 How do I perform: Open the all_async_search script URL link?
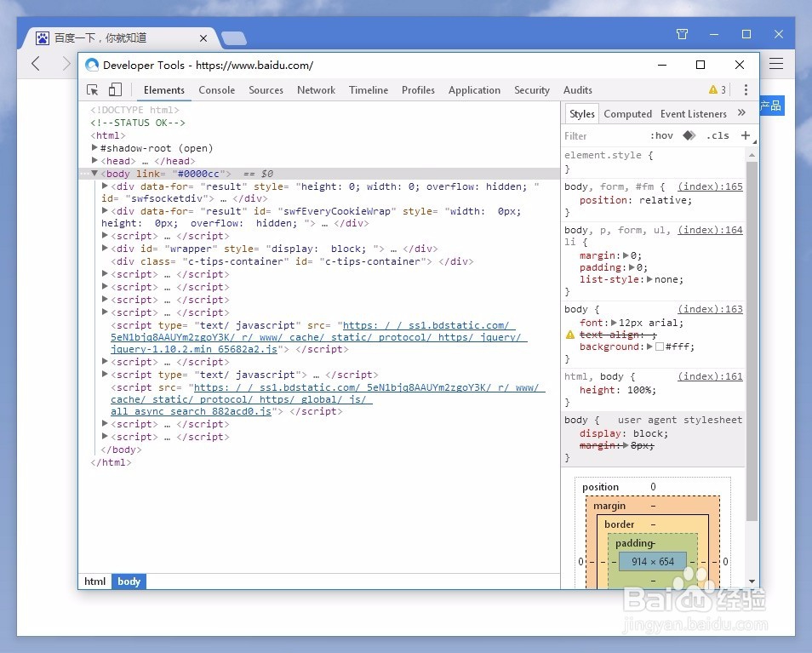click(x=328, y=399)
